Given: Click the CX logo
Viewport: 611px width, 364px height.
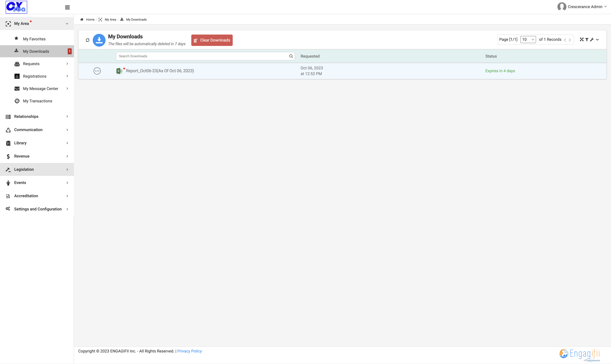Looking at the screenshot, I should [x=16, y=7].
